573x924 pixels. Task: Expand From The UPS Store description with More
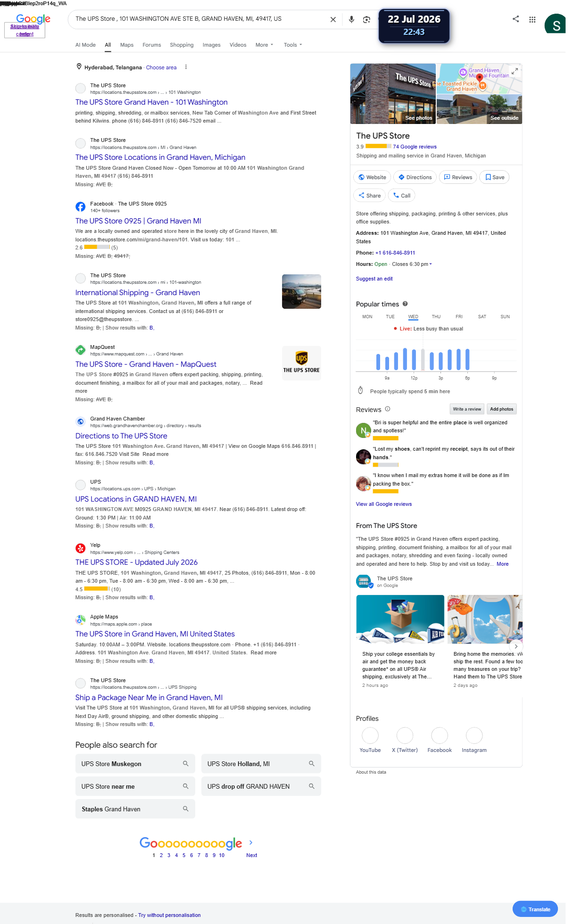coord(503,564)
